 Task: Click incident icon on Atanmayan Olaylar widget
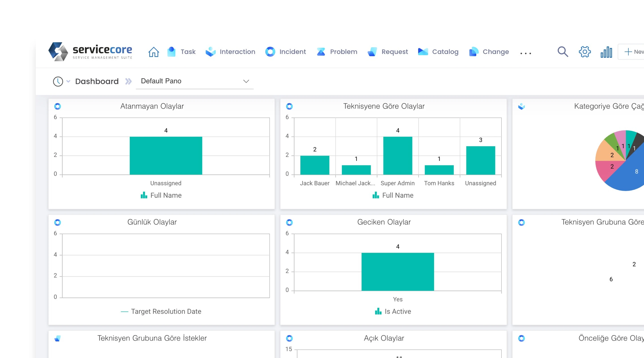pyautogui.click(x=57, y=106)
